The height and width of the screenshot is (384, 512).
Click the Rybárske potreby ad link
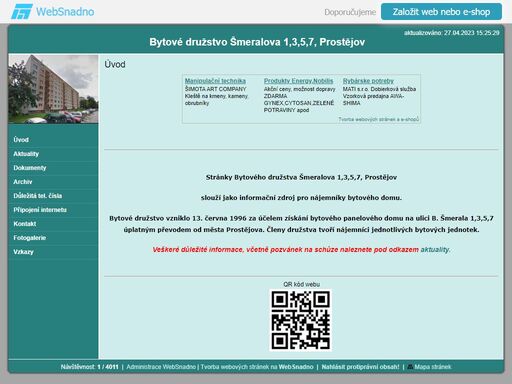tap(368, 81)
